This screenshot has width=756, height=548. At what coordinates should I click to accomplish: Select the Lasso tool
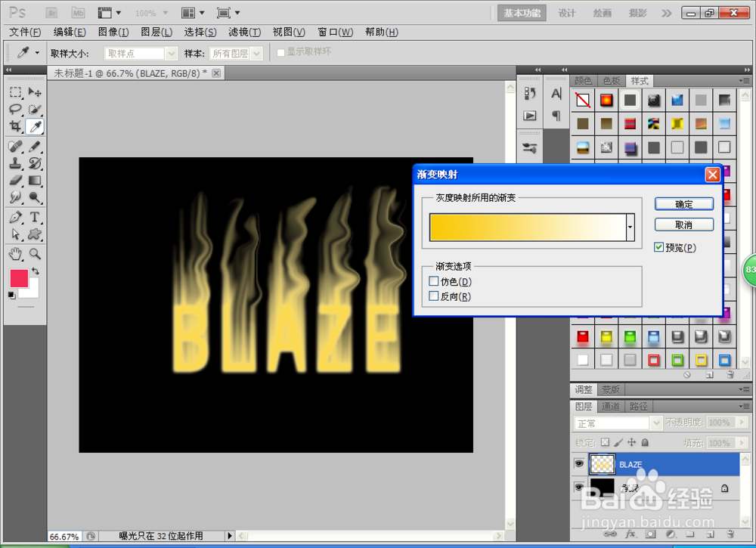(x=15, y=110)
